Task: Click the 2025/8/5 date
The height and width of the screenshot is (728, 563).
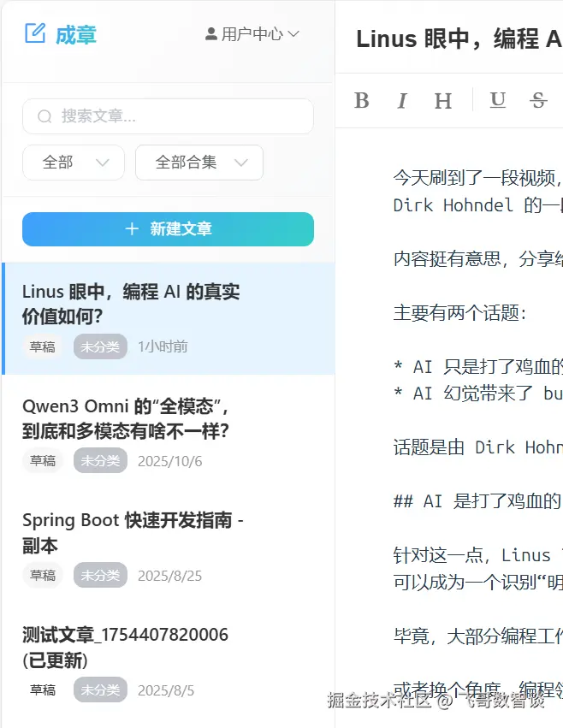Action: click(x=166, y=690)
